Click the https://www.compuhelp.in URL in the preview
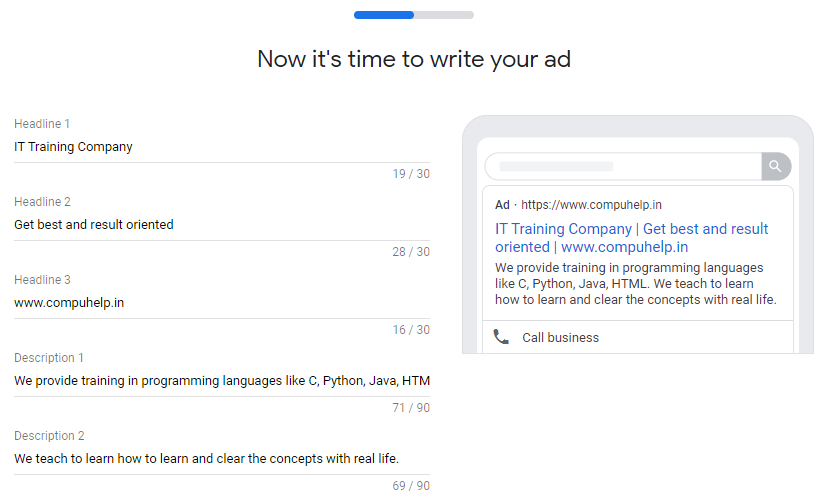 pyautogui.click(x=591, y=205)
